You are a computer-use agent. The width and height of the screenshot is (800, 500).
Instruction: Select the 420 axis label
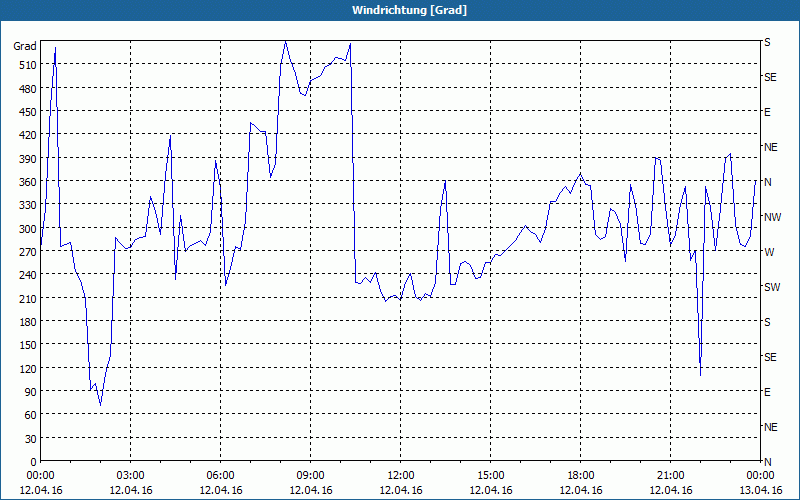(x=28, y=135)
